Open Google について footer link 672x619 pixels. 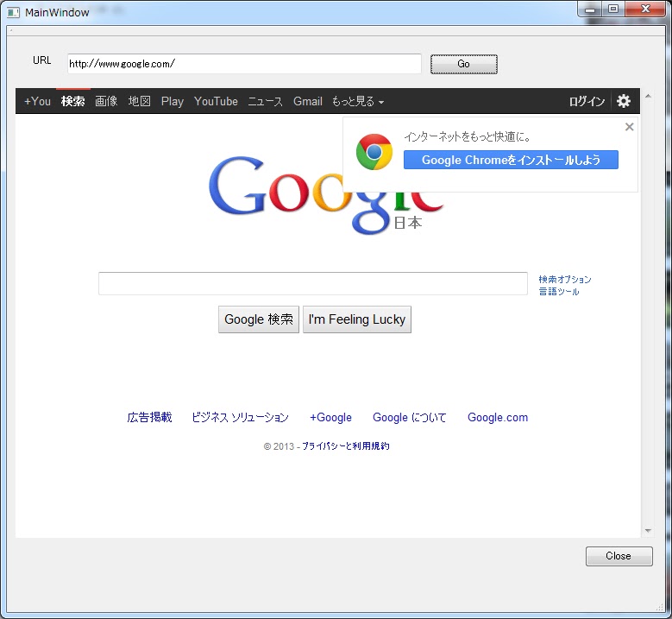click(x=409, y=417)
